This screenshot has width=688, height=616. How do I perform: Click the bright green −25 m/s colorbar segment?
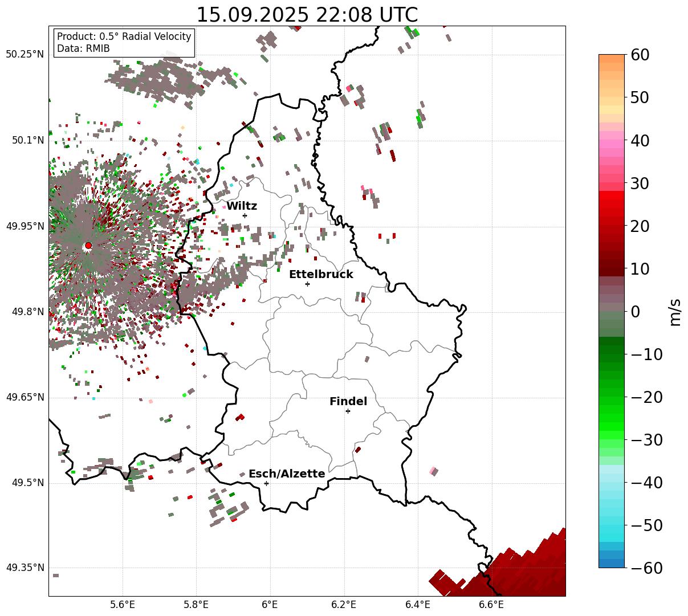612,418
